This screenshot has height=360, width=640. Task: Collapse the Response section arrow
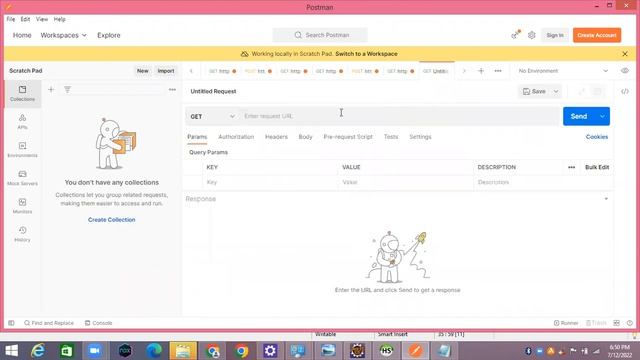(606, 199)
